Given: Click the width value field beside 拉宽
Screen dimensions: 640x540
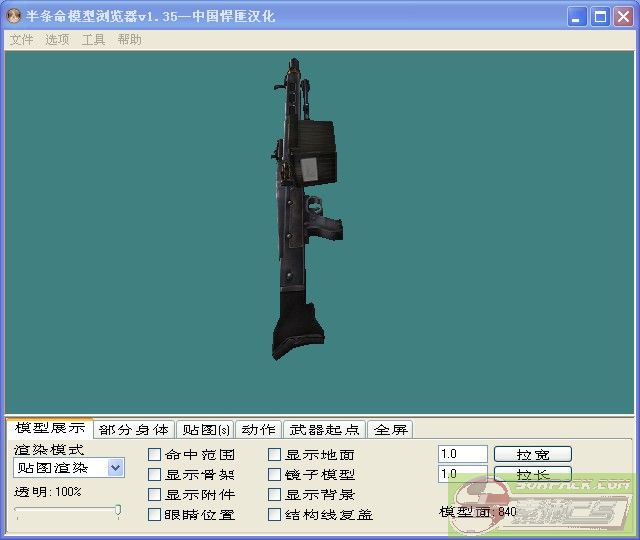Looking at the screenshot, I should pos(462,454).
